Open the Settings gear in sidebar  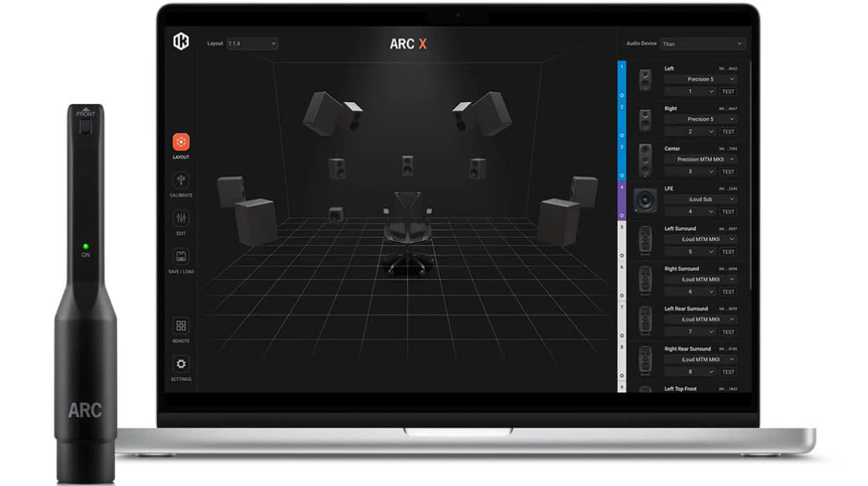[181, 364]
